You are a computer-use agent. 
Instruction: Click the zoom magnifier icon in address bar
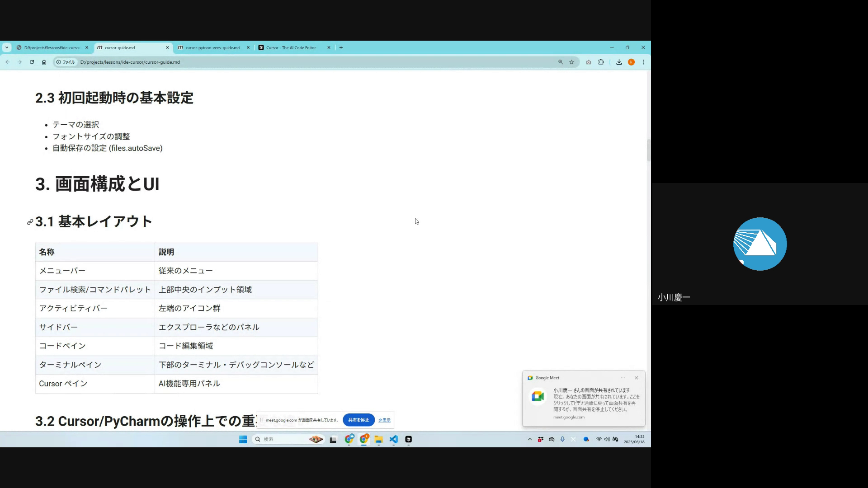click(x=561, y=62)
